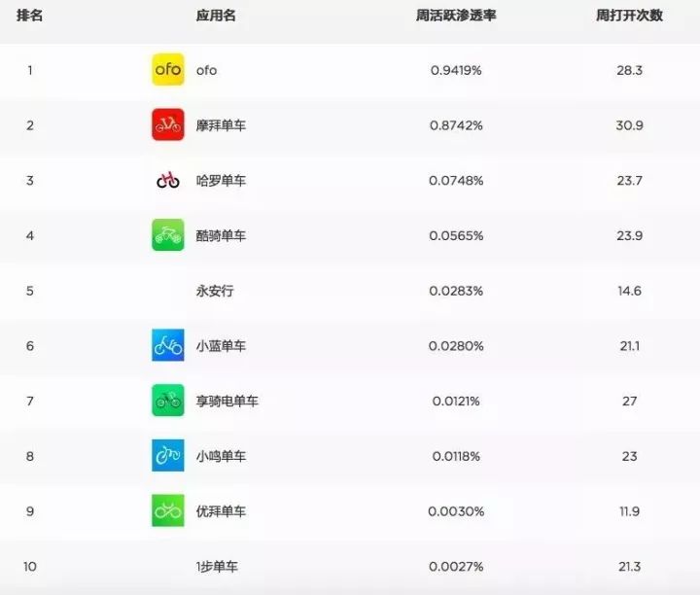Click rank number 10 in 1步单车 row

[30, 567]
